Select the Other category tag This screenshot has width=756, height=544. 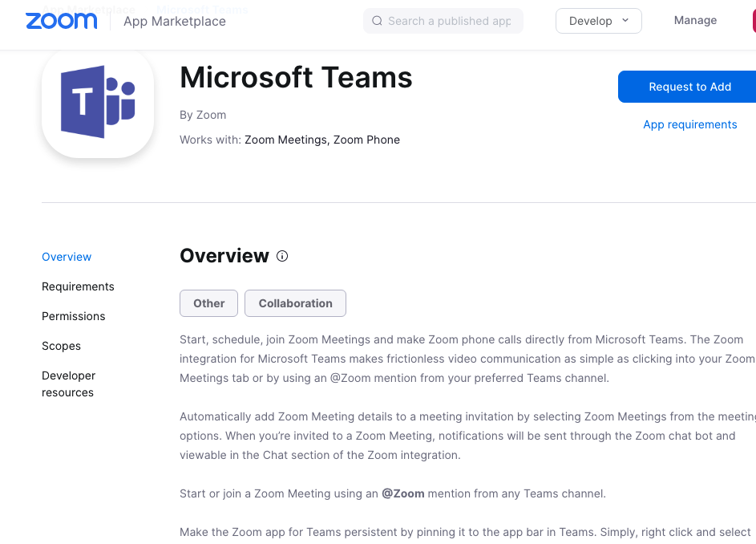click(x=208, y=303)
